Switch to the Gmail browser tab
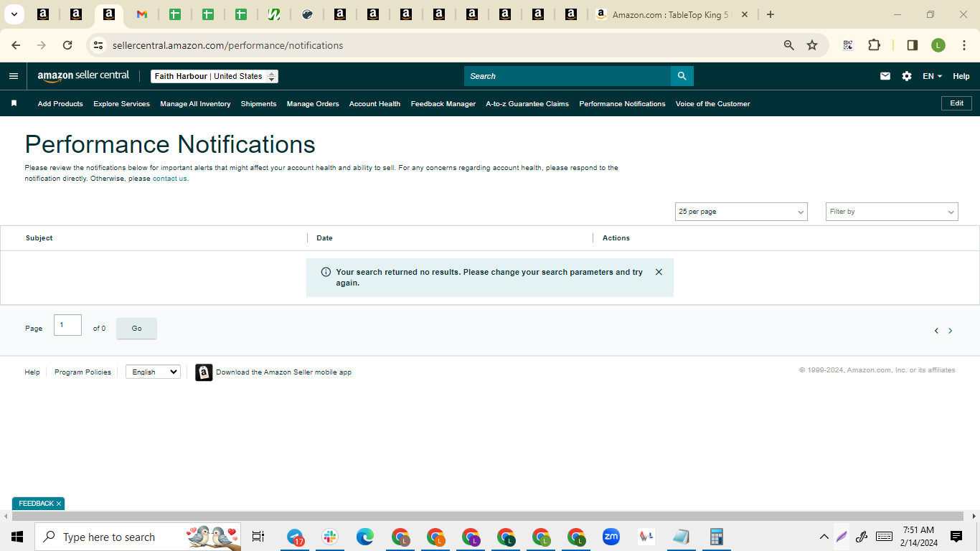Screen dimensions: 980x551 142,14
